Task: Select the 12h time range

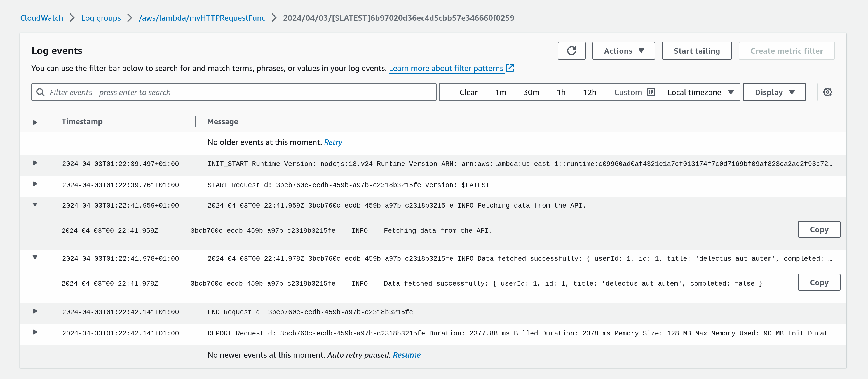Action: pos(589,92)
